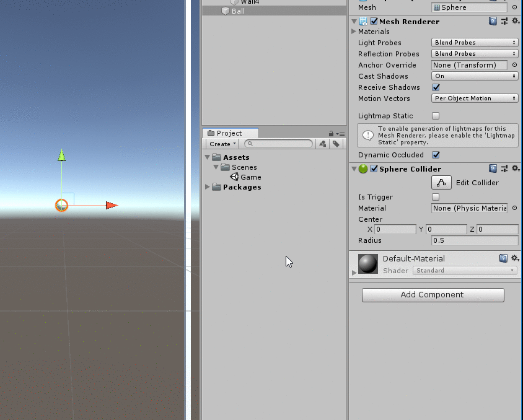Open the Motion Vectors dropdown
Screen dimensions: 523x420
click(x=475, y=98)
